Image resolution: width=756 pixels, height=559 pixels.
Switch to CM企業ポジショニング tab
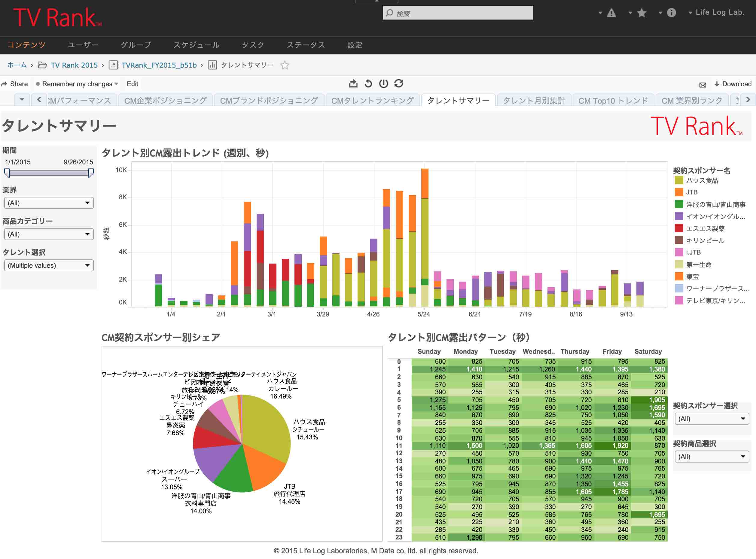click(x=165, y=100)
